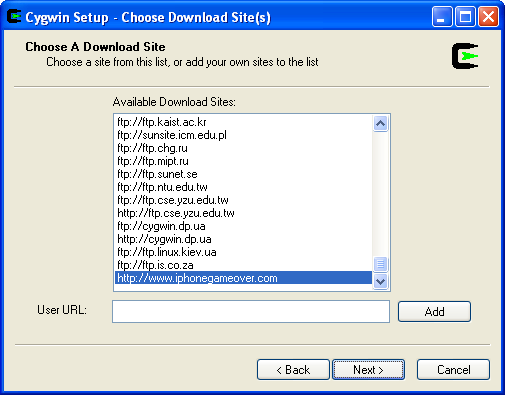Cancel the Cygwin setup

pos(453,370)
